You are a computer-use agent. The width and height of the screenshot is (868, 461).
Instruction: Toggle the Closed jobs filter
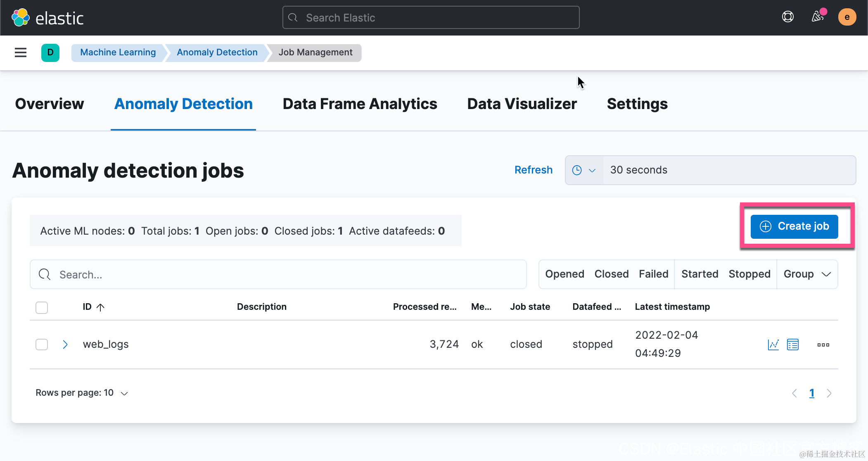point(611,274)
